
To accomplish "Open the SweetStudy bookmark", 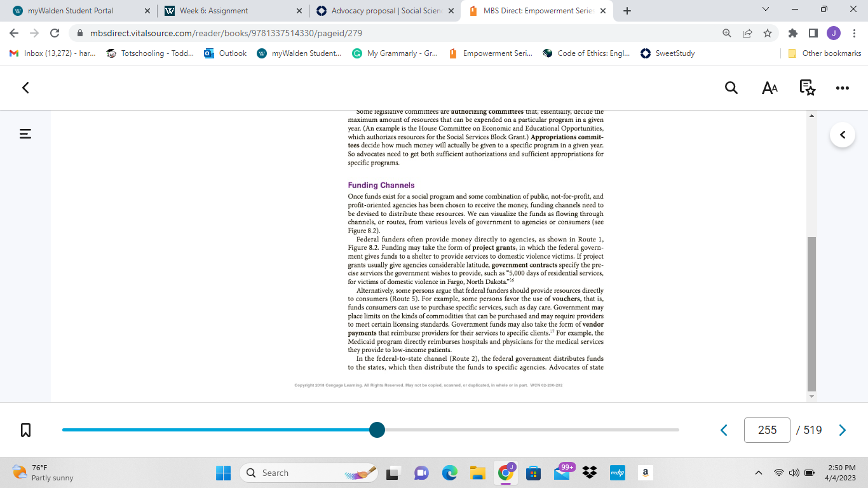I will point(668,53).
